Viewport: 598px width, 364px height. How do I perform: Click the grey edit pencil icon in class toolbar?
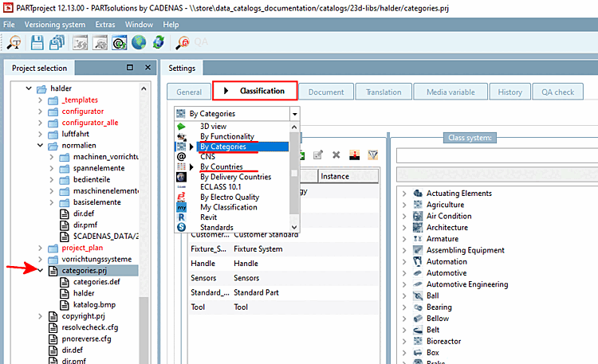tap(317, 155)
